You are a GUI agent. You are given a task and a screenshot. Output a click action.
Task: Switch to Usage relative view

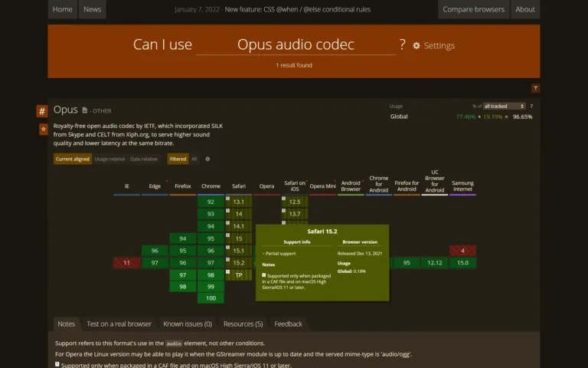109,159
